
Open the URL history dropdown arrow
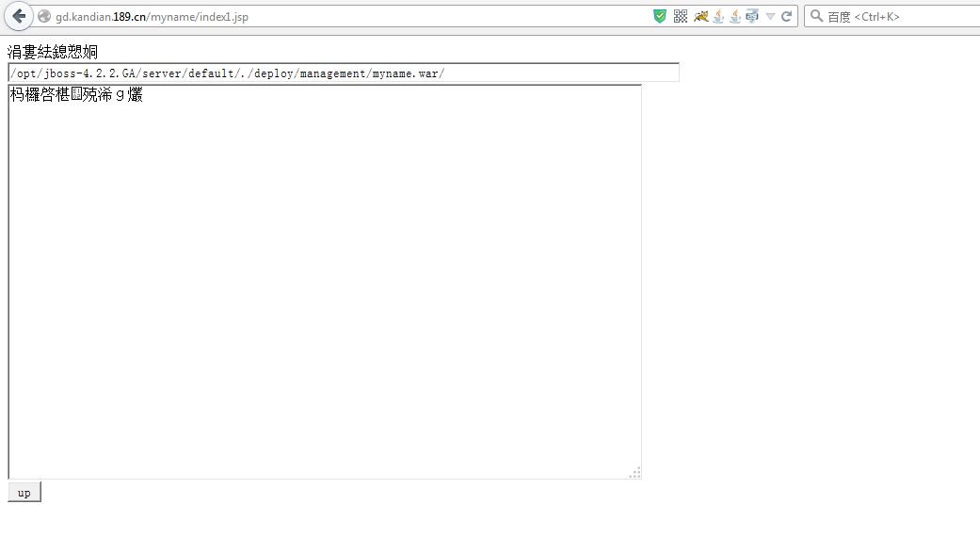tap(770, 17)
